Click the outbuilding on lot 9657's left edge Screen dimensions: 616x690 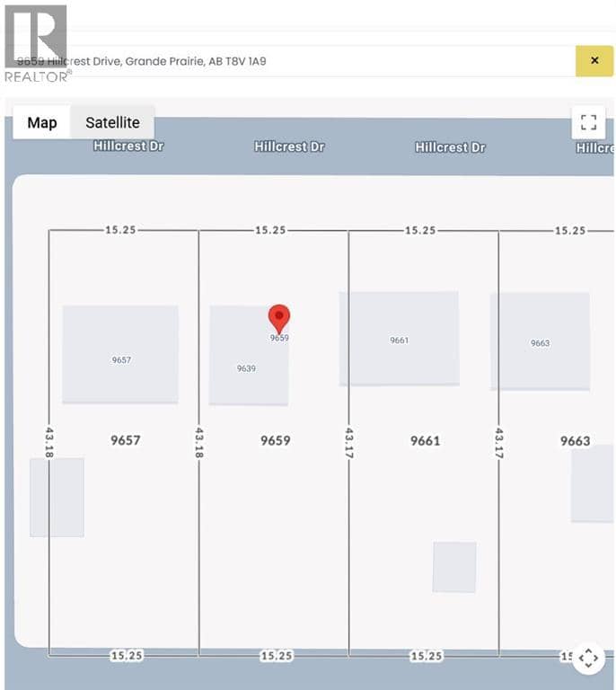tap(57, 497)
